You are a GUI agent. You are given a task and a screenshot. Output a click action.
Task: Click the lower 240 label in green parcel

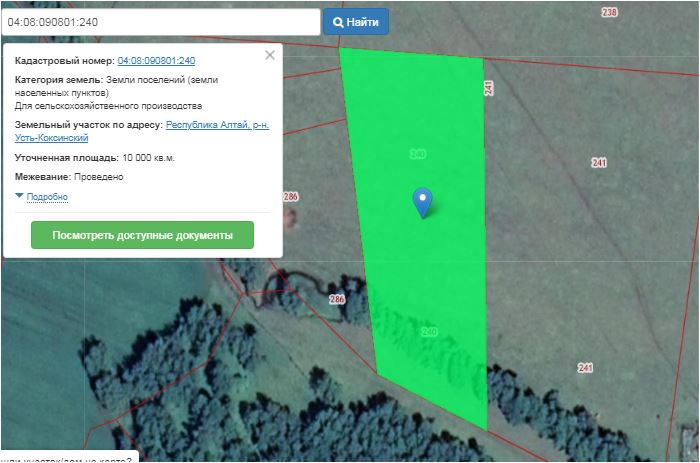(x=430, y=331)
